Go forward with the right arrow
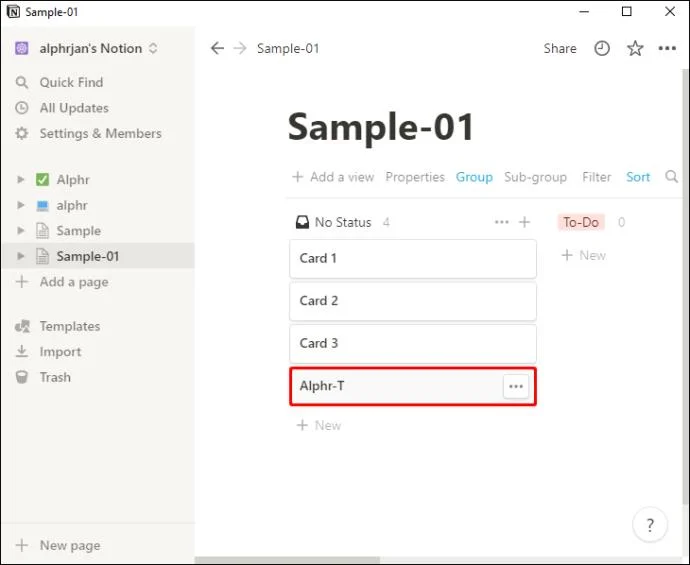 [x=240, y=48]
